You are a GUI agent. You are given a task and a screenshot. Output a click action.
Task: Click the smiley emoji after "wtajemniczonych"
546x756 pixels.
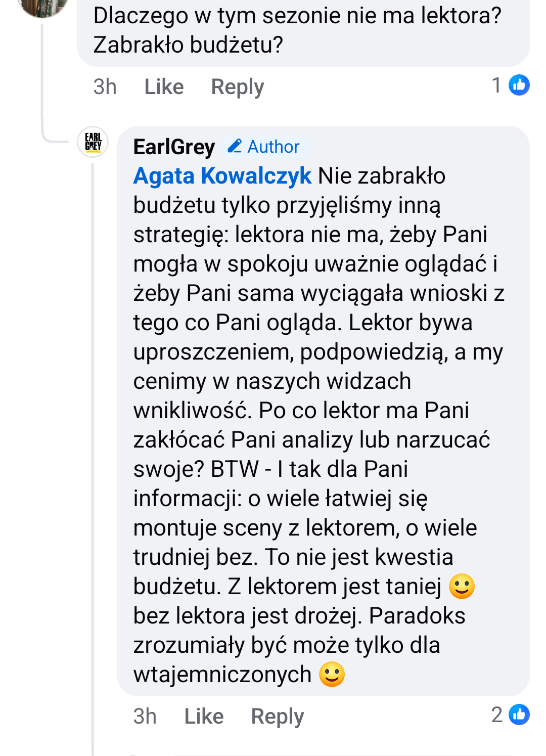tap(332, 675)
